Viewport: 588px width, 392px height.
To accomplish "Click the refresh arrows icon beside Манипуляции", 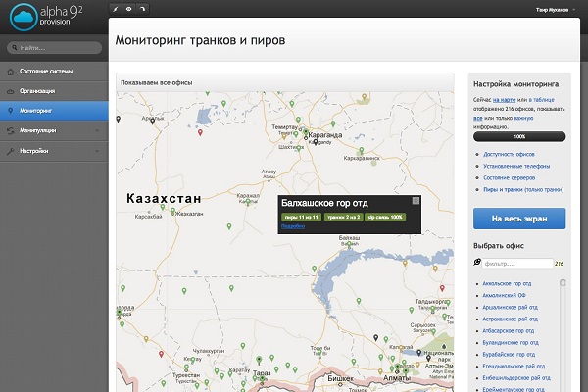I will coord(11,130).
